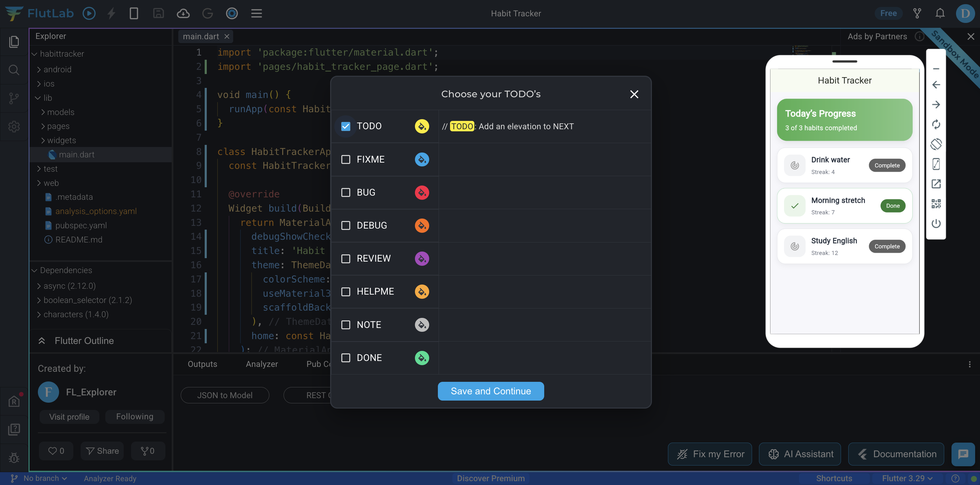Click Save and Continue button

(x=490, y=391)
